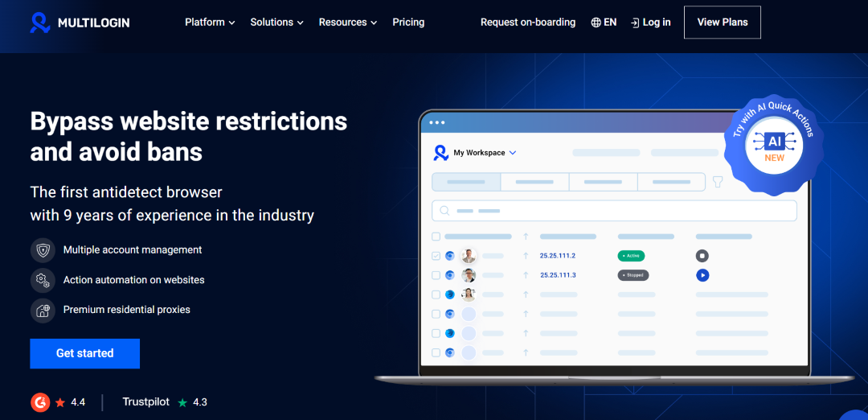Click the red star next to 4.4
868x420 pixels.
(x=60, y=402)
